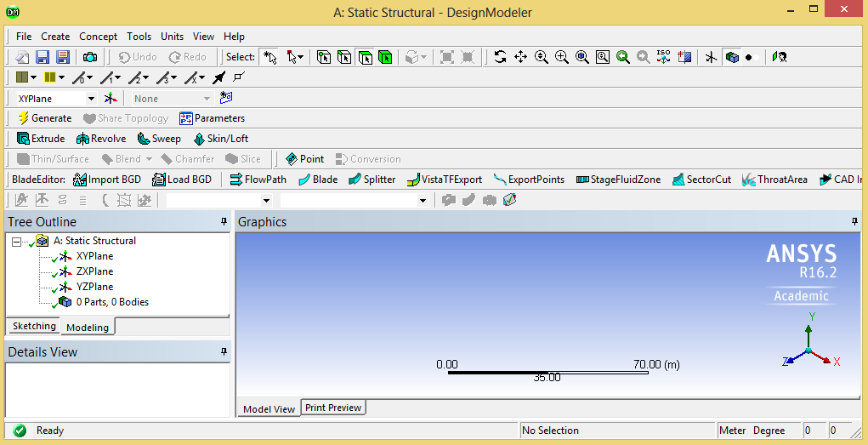Capture image with the camera icon
Screen dimensions: 868x445
click(89, 57)
